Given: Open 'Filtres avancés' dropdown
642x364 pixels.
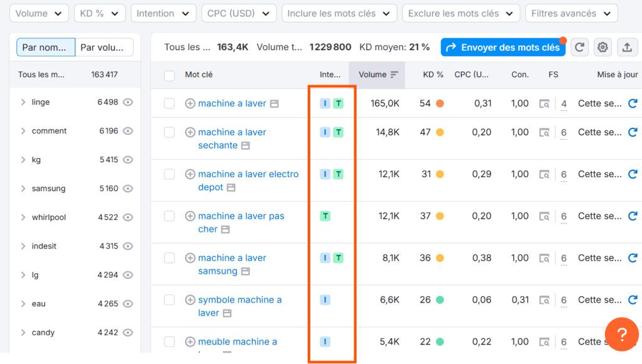Looking at the screenshot, I should click(572, 14).
